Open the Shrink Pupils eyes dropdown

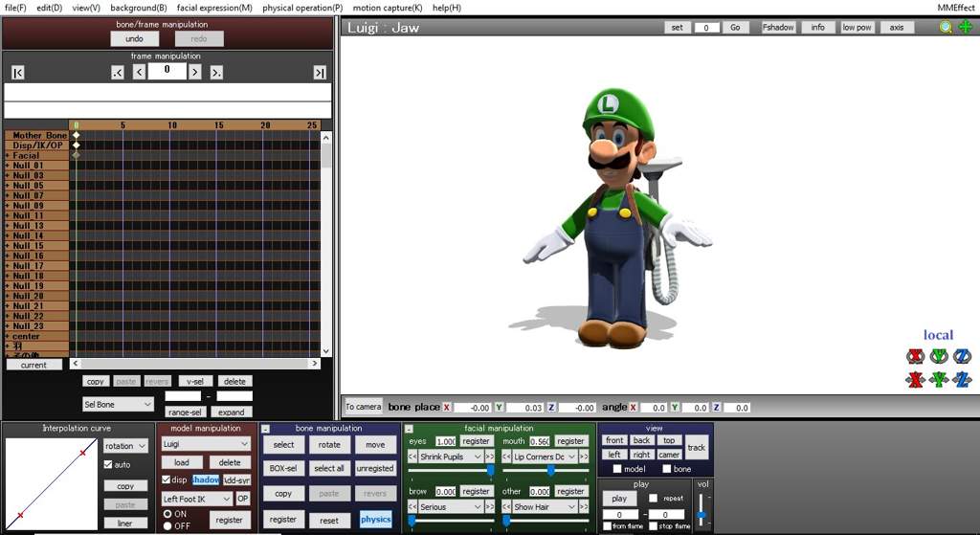(x=452, y=457)
